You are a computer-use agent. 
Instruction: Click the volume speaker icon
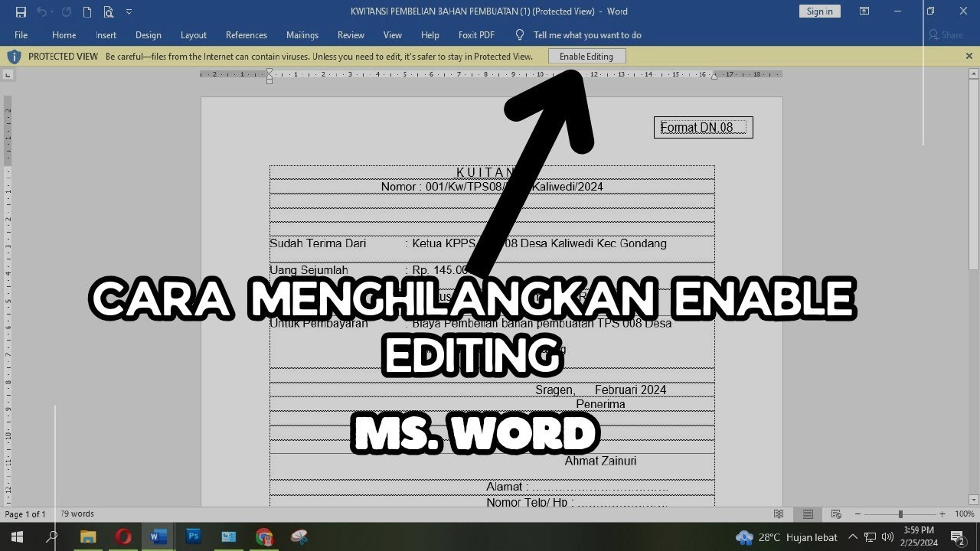(887, 537)
